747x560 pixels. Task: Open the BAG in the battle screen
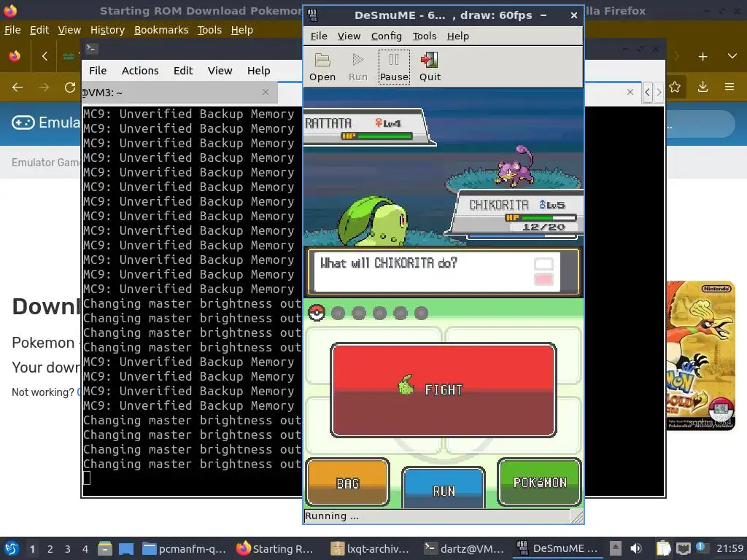click(x=347, y=483)
